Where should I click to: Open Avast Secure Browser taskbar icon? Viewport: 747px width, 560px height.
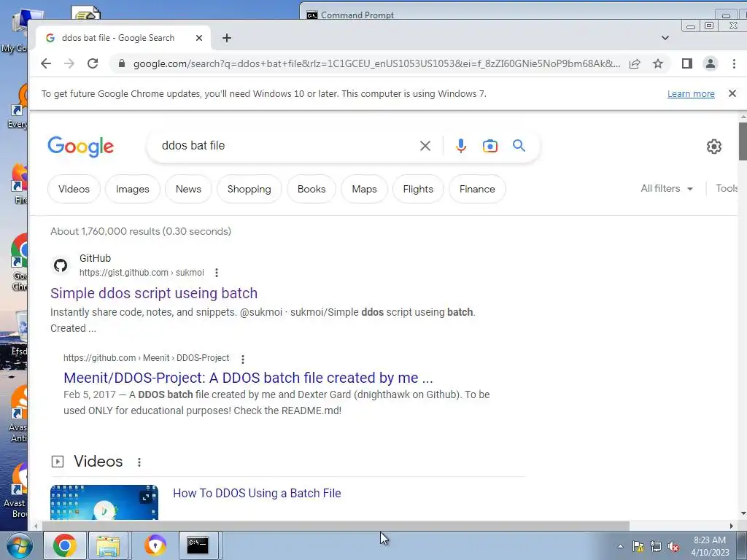(155, 545)
